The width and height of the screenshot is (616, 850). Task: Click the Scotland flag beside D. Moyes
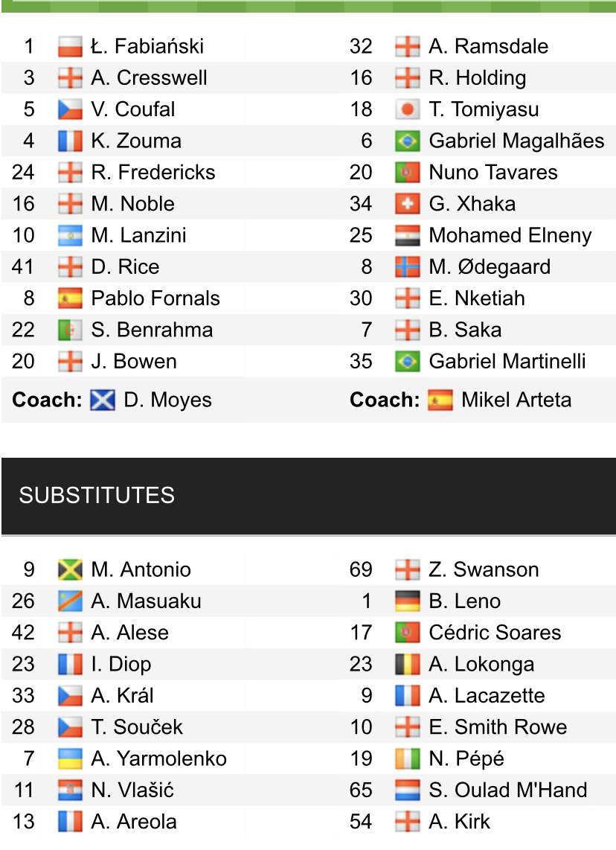pyautogui.click(x=103, y=400)
